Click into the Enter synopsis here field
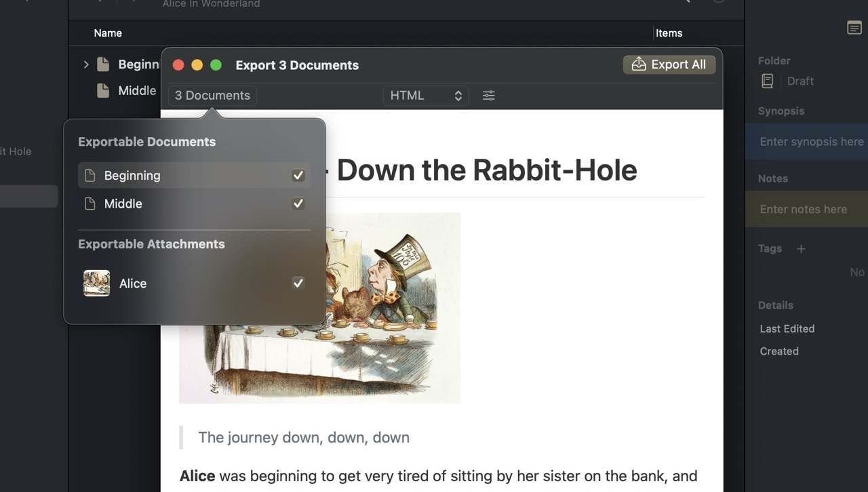This screenshot has height=492, width=868. click(811, 142)
